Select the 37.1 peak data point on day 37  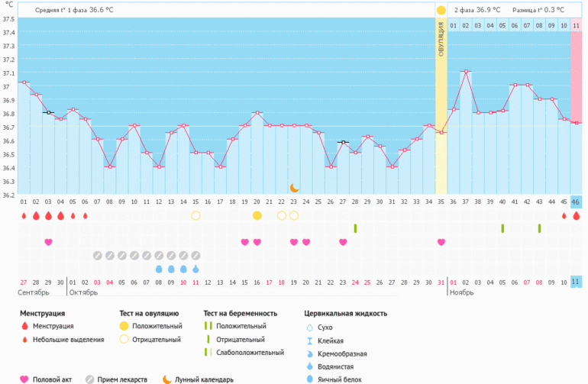tap(466, 71)
